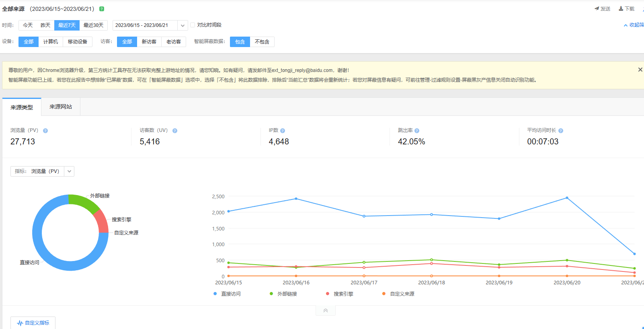Choose 计算机 device filter

coord(51,42)
